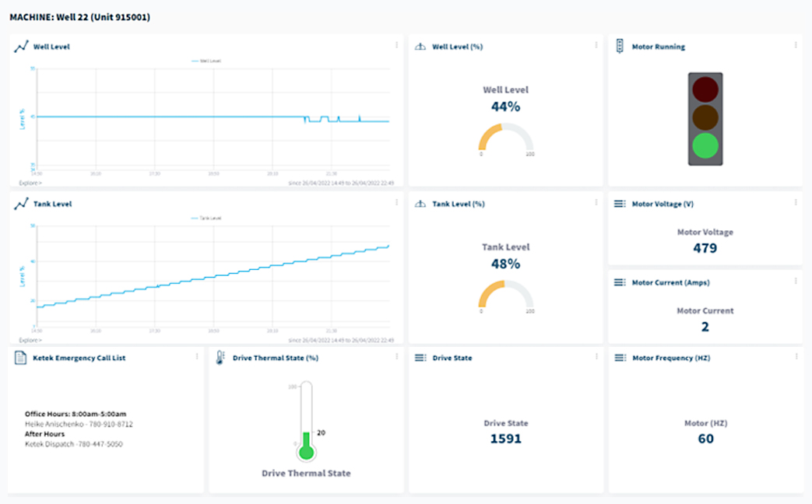Open the Motor Current (Amps) panel menu

point(796,282)
